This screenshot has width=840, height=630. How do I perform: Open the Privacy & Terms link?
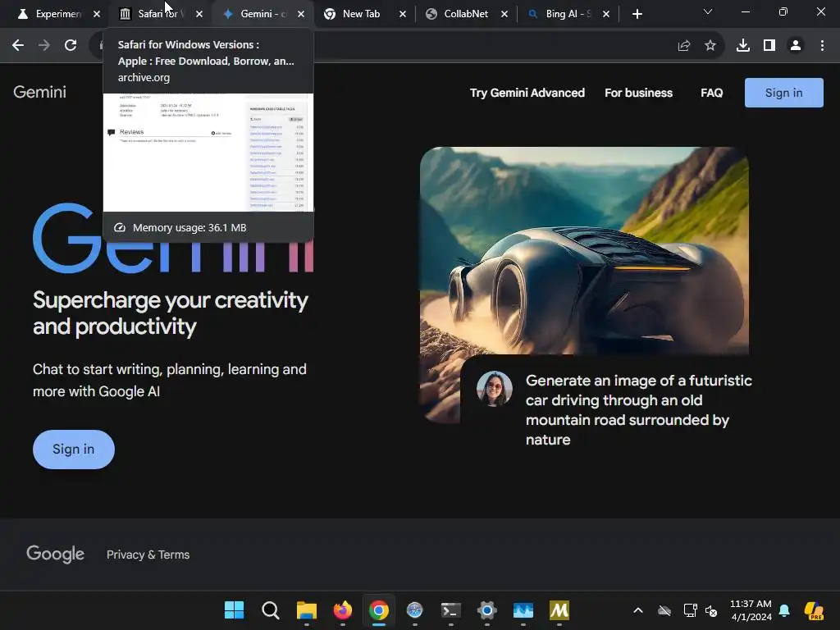pyautogui.click(x=148, y=555)
